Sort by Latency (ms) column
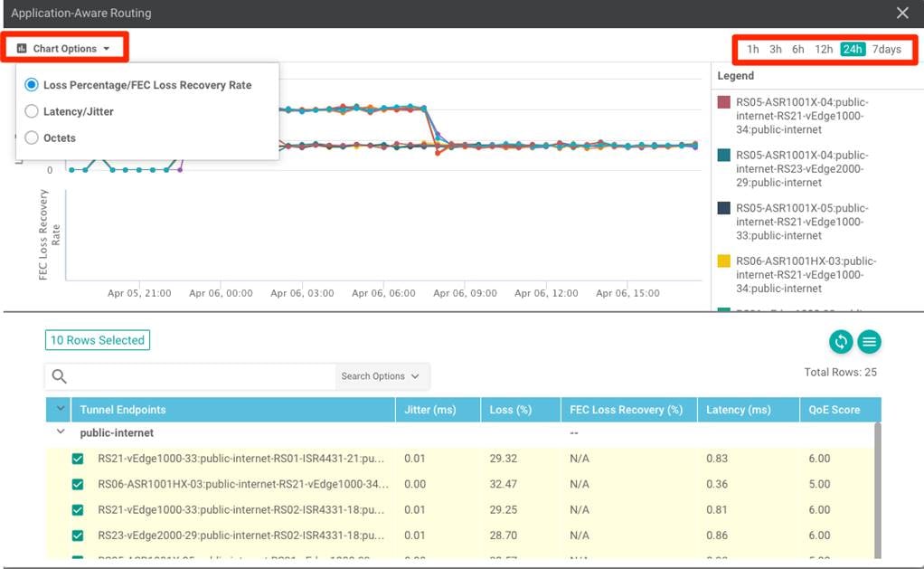 point(739,410)
